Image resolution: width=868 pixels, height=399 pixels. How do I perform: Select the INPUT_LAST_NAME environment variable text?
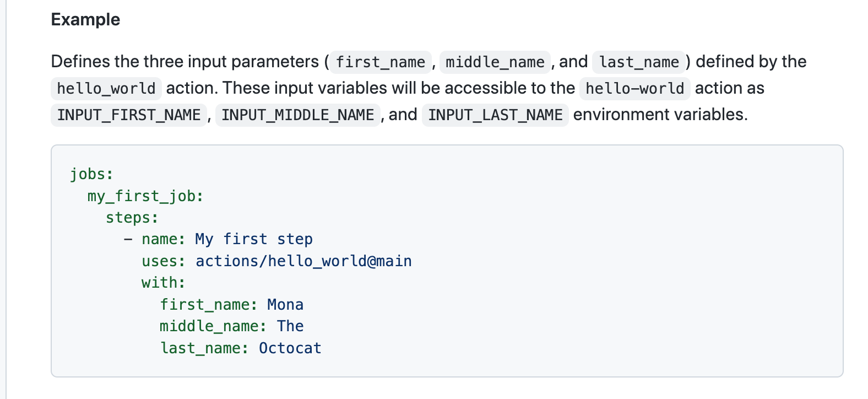[x=495, y=115]
